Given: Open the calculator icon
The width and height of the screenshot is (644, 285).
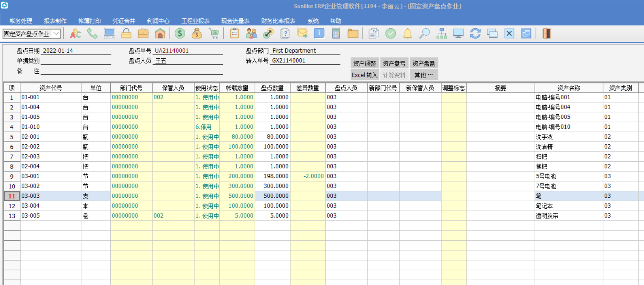Looking at the screenshot, I should [x=336, y=33].
